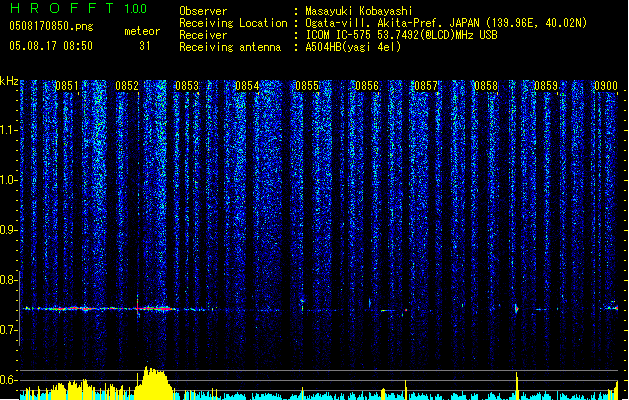Click the 0.7 frequency axis label
Image resolution: width=629 pixels, height=400 pixels.
pos(8,330)
